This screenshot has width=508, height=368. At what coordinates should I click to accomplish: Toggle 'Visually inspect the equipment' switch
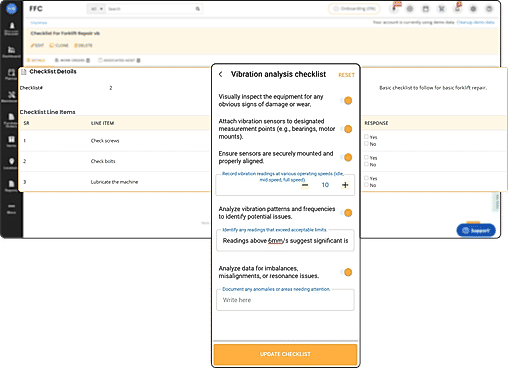(x=347, y=100)
